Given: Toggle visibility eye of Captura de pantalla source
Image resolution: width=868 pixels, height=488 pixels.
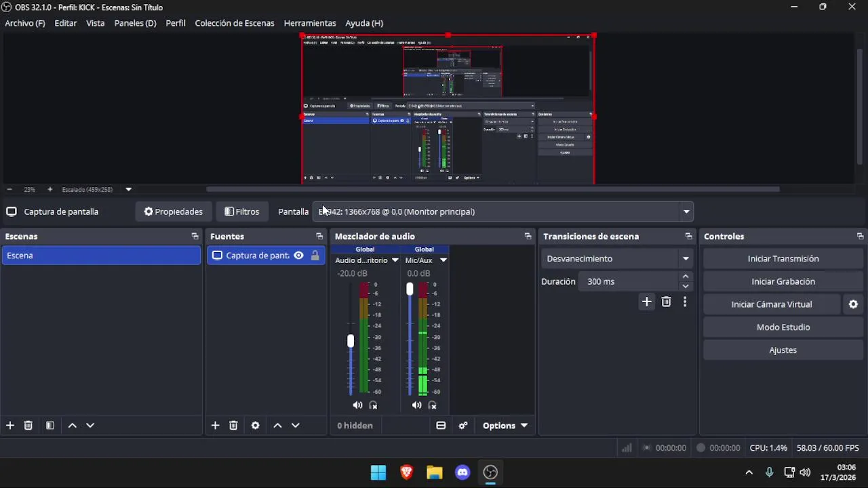Looking at the screenshot, I should (x=298, y=256).
